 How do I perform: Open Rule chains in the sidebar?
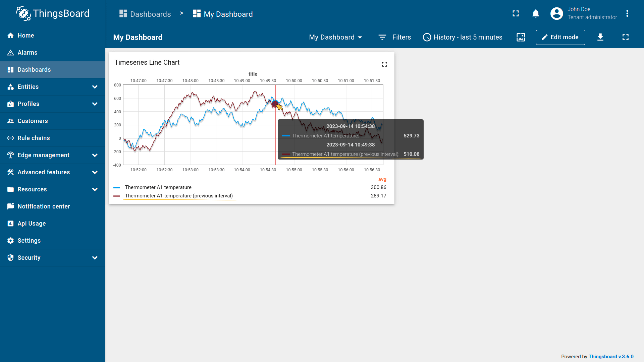[34, 138]
